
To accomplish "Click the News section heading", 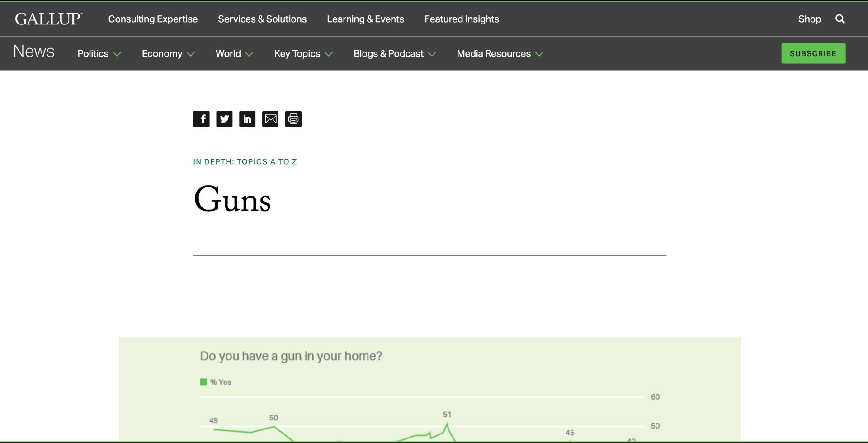I will click(x=34, y=52).
